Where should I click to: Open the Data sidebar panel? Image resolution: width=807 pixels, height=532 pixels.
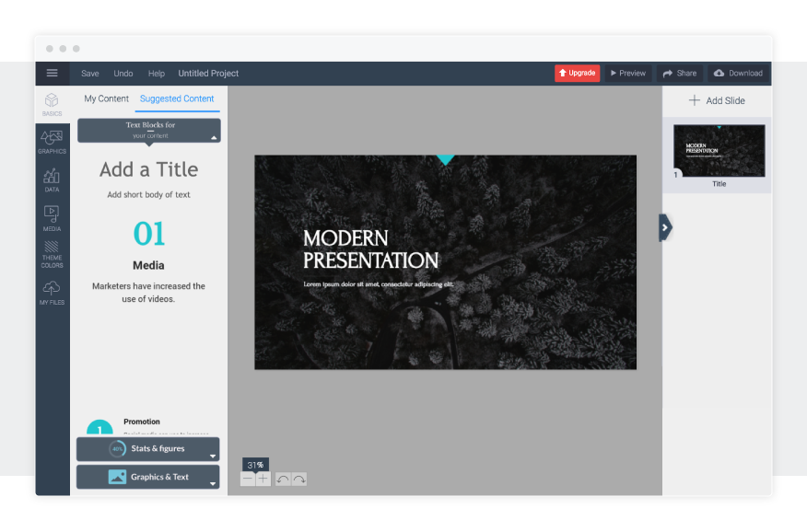point(52,180)
